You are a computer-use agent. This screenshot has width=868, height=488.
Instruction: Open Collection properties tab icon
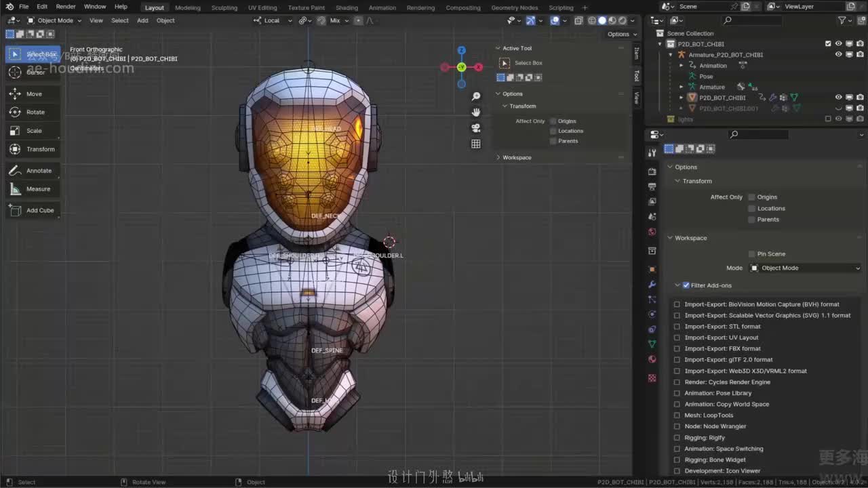tap(652, 251)
